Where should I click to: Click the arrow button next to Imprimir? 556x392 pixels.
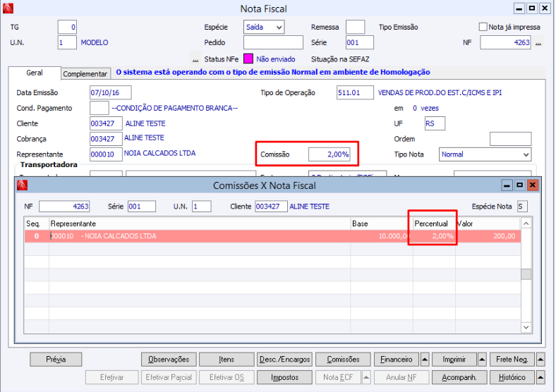[483, 360]
